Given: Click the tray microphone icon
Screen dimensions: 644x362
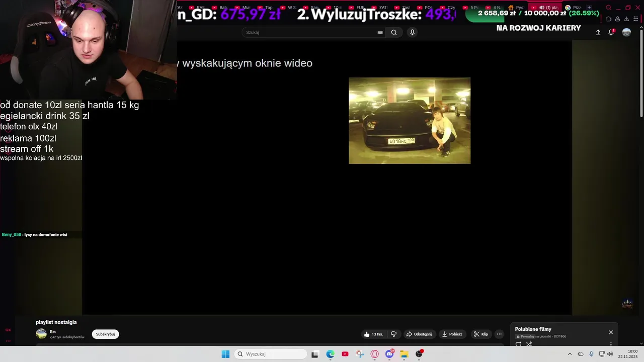Looking at the screenshot, I should tap(591, 354).
